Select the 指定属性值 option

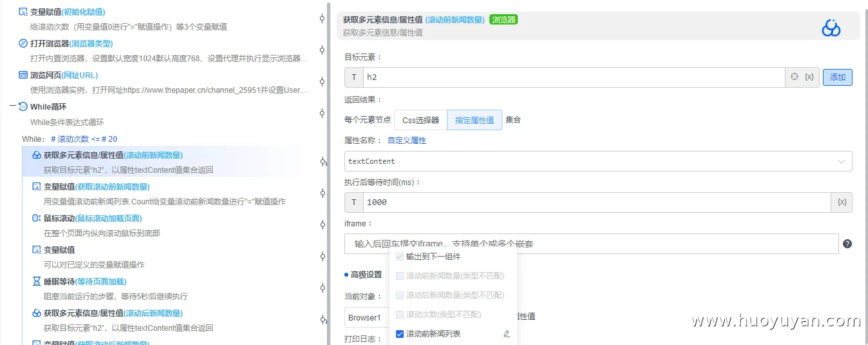pyautogui.click(x=475, y=120)
